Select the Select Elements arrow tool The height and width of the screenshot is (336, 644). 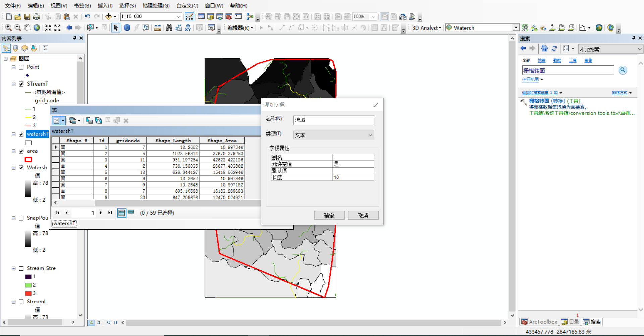[115, 27]
